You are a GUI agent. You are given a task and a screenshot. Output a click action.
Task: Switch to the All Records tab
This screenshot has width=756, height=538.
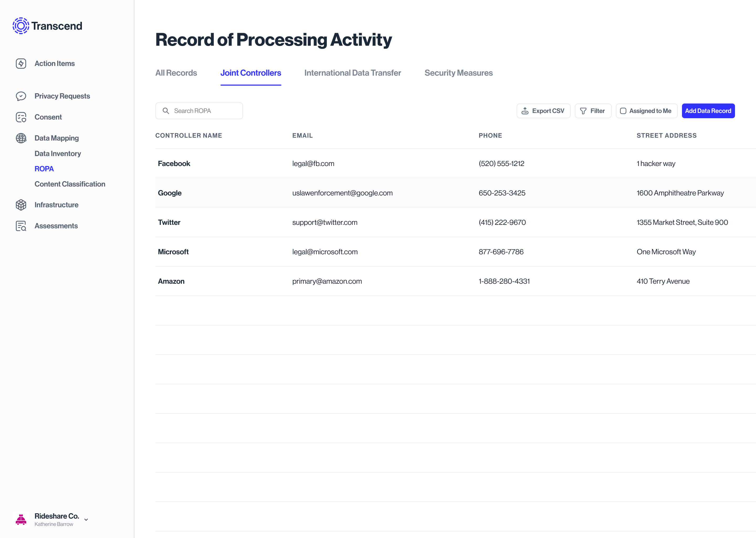pyautogui.click(x=176, y=73)
